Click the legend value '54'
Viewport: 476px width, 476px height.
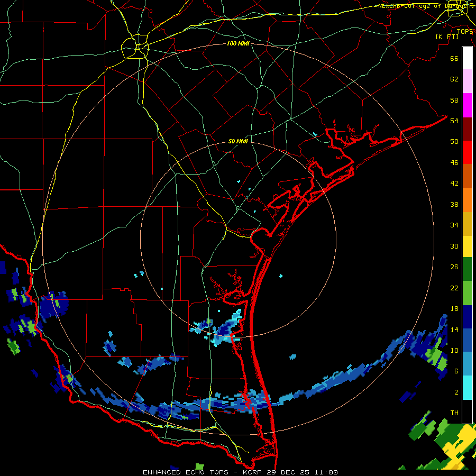(454, 121)
